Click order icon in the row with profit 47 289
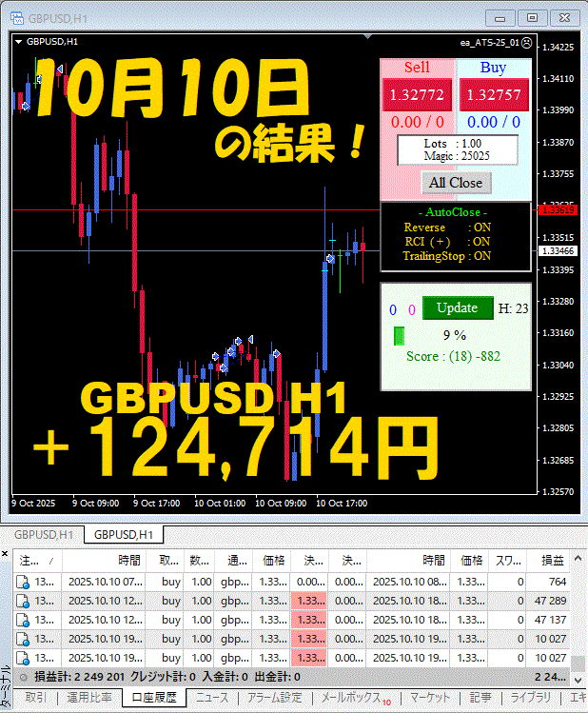Image resolution: width=588 pixels, height=713 pixels. point(23,601)
